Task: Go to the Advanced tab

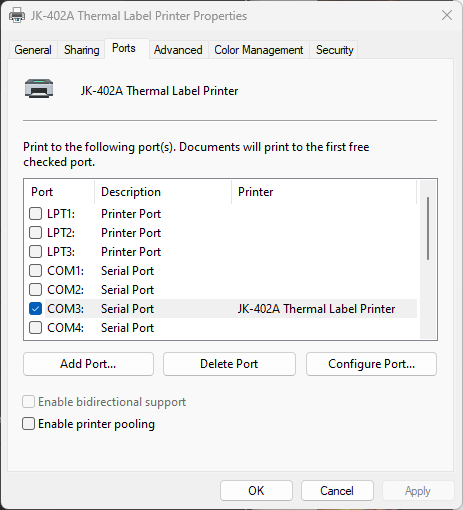Action: pos(178,50)
